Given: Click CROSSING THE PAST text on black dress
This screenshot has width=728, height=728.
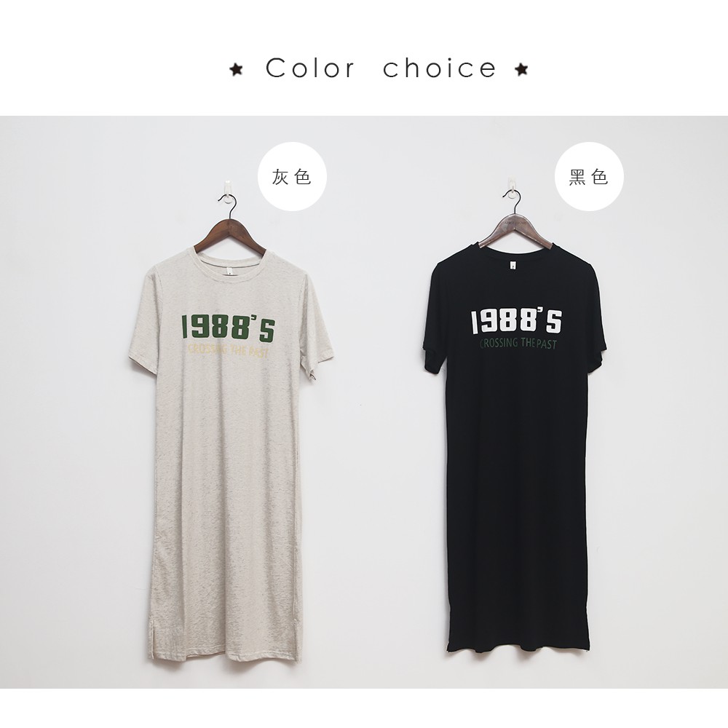Looking at the screenshot, I should [x=518, y=344].
